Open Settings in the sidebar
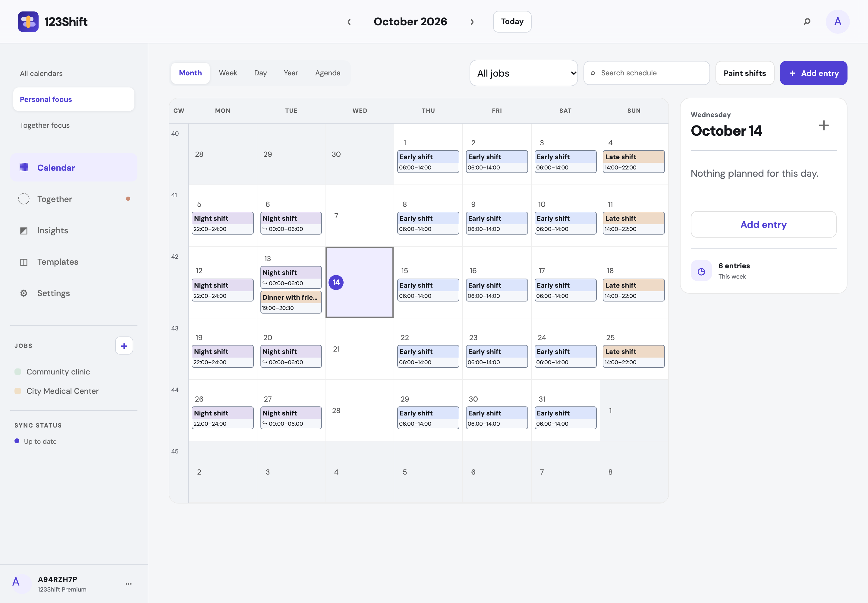The width and height of the screenshot is (868, 603). point(74,293)
